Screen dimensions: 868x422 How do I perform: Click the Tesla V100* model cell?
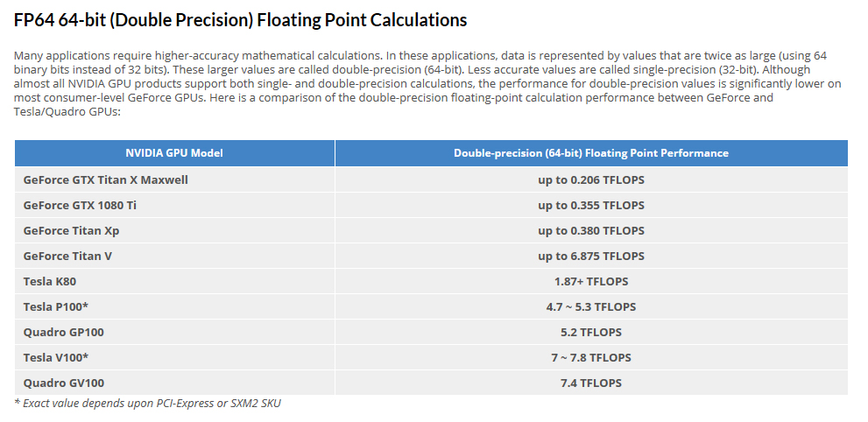tap(56, 357)
